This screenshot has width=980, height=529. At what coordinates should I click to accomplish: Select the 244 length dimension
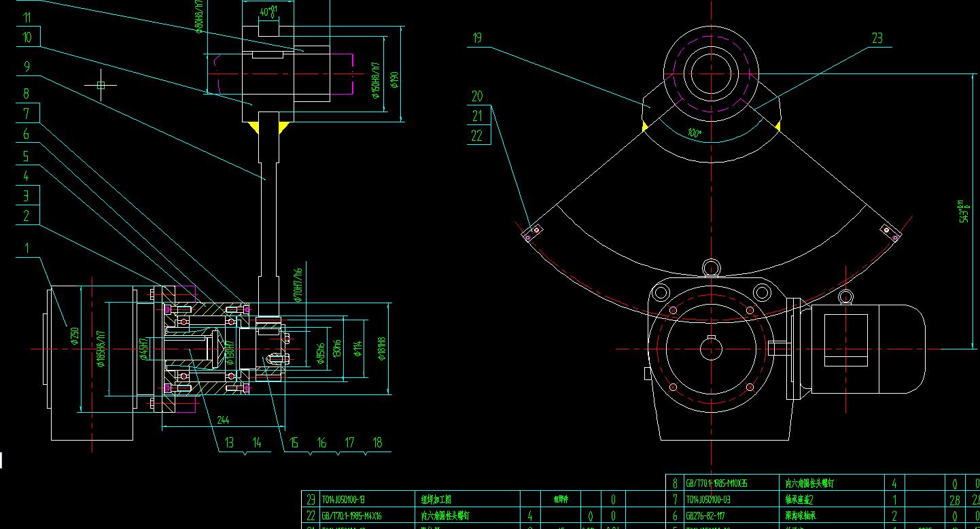click(223, 420)
